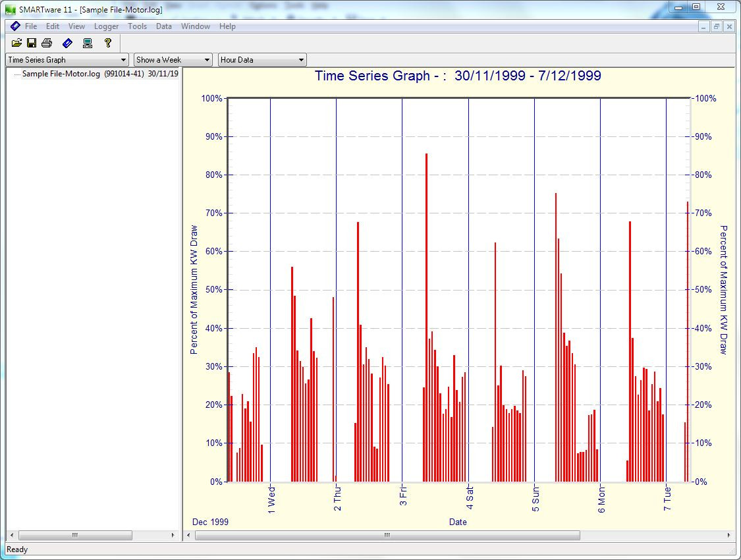Close the inner Sample File-Motor.log document

(x=729, y=27)
